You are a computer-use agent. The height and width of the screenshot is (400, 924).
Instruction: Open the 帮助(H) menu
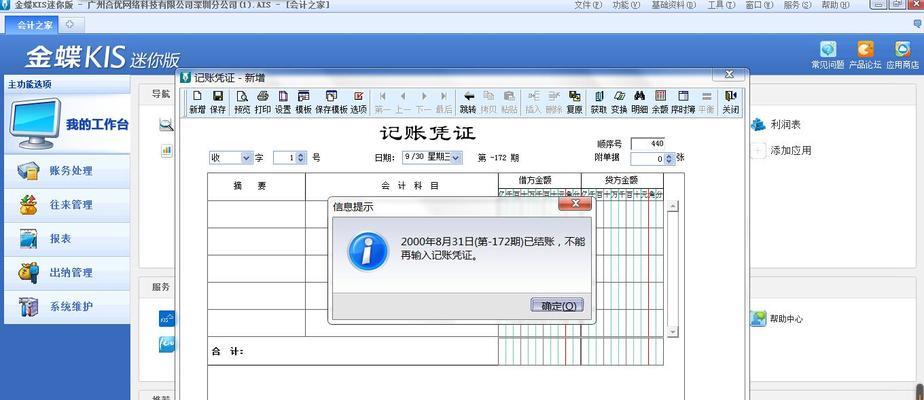click(x=835, y=5)
